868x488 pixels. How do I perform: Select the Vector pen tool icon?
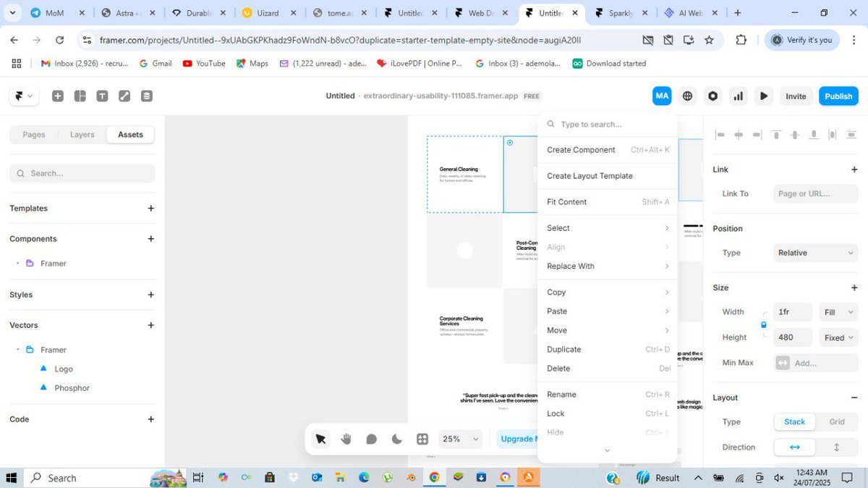124,96
